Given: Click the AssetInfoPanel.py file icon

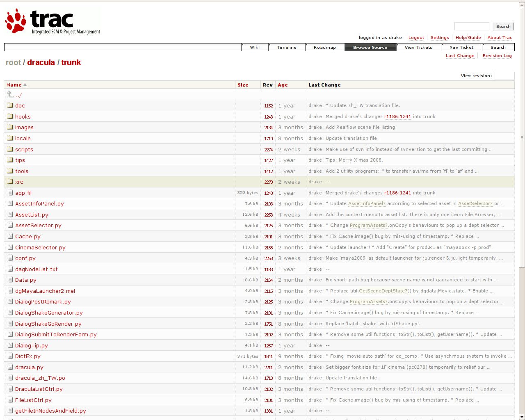Looking at the screenshot, I should (x=11, y=203).
